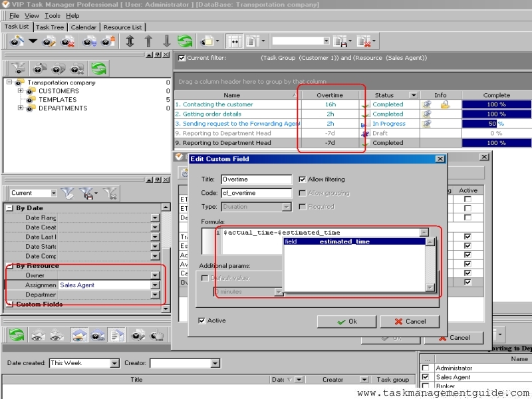Image resolution: width=532 pixels, height=399 pixels.
Task: Click the 50% progress bar for Sending request
Action: coord(496,124)
